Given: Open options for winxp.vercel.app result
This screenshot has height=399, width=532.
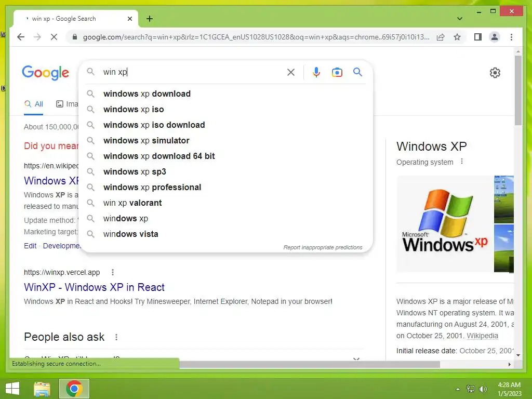Looking at the screenshot, I should coord(113,272).
